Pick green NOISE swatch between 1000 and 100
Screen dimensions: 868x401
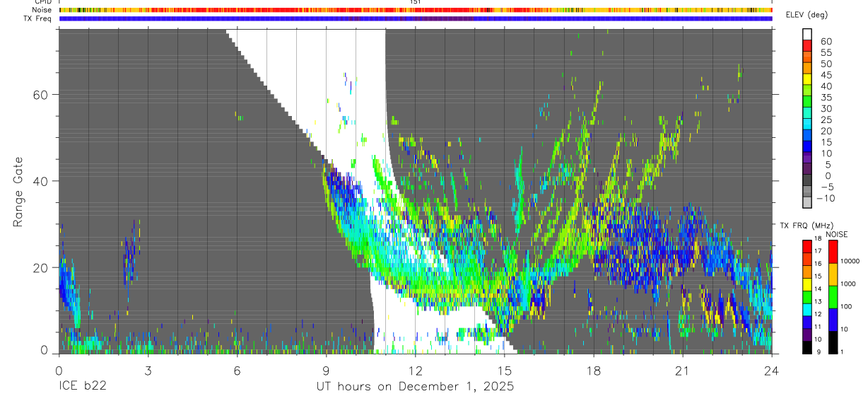tap(834, 297)
